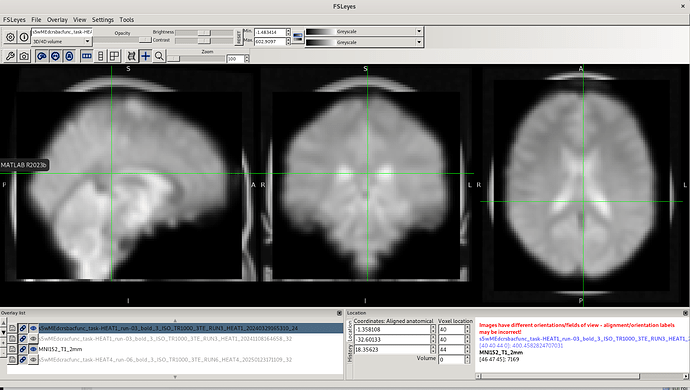Image resolution: width=690 pixels, height=390 pixels.
Task: Click save icon for selected HEAT1 ..._24 overlay
Action: (12, 328)
